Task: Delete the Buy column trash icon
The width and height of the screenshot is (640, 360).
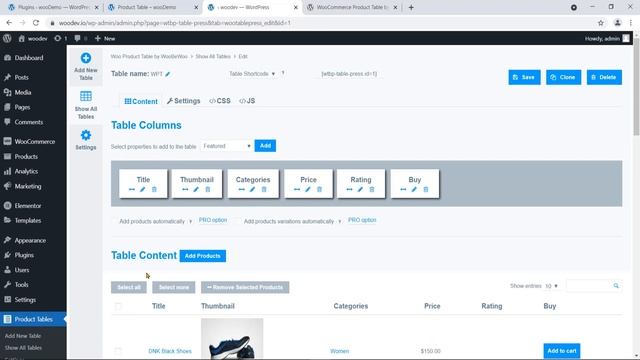Action: point(426,189)
